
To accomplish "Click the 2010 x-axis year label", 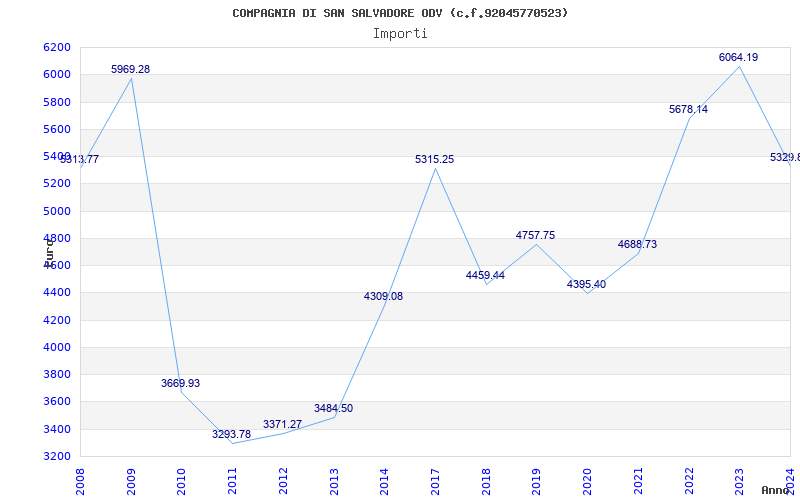I will [181, 482].
